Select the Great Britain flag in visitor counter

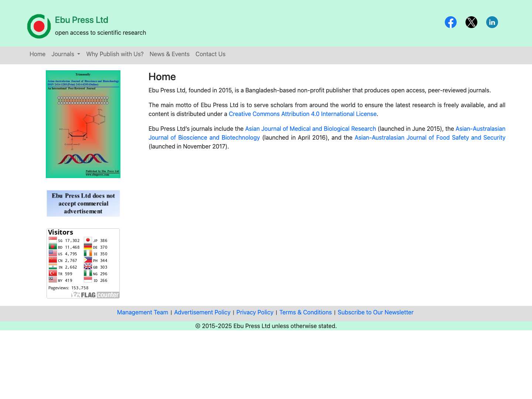pyautogui.click(x=88, y=266)
